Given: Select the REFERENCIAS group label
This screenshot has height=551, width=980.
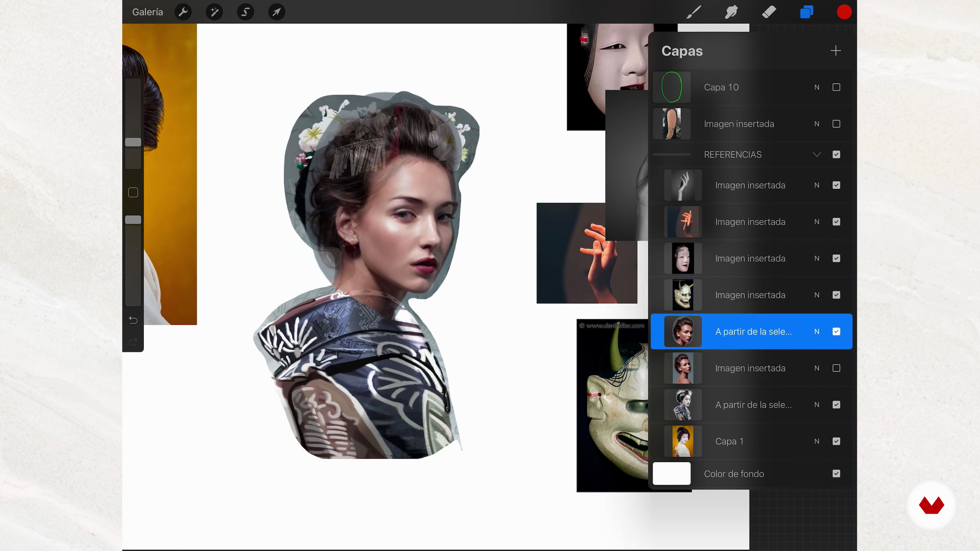Looking at the screenshot, I should coord(733,154).
